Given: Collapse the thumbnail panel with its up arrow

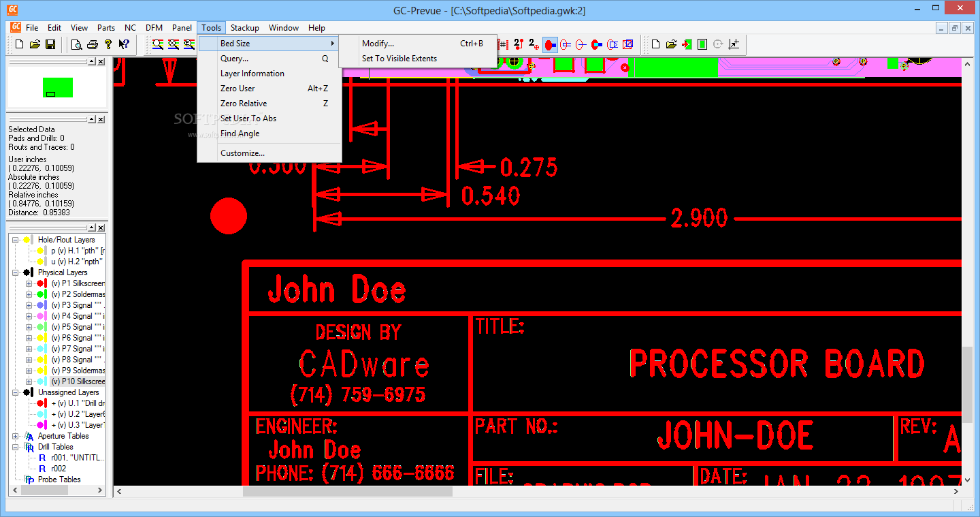Looking at the screenshot, I should (91, 61).
